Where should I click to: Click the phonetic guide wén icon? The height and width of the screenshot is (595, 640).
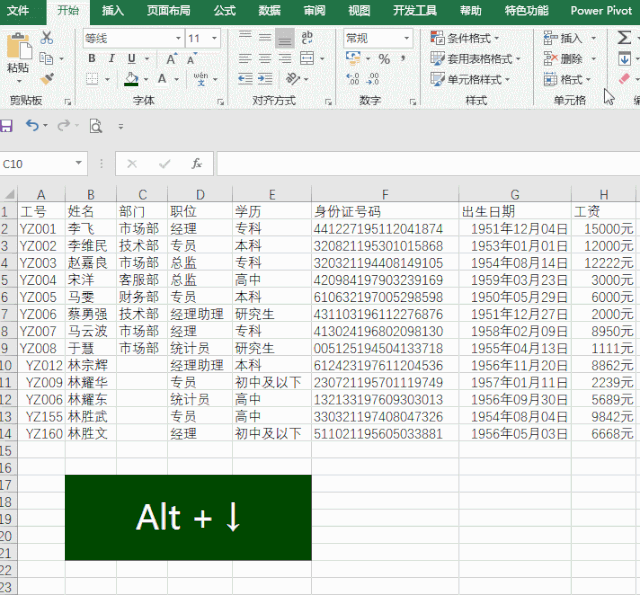pyautogui.click(x=201, y=79)
